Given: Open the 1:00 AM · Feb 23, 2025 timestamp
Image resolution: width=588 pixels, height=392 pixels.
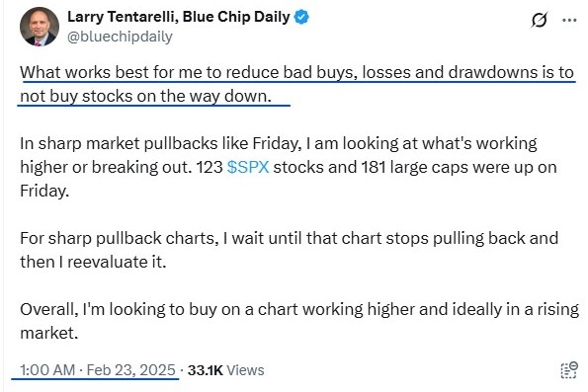Looking at the screenshot, I should click(x=98, y=370).
